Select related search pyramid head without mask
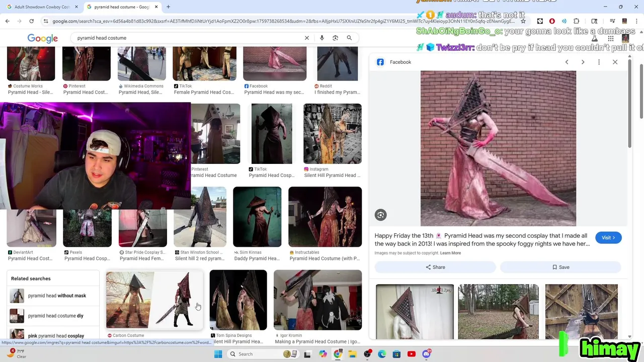This screenshot has height=362, width=644. [x=53, y=296]
